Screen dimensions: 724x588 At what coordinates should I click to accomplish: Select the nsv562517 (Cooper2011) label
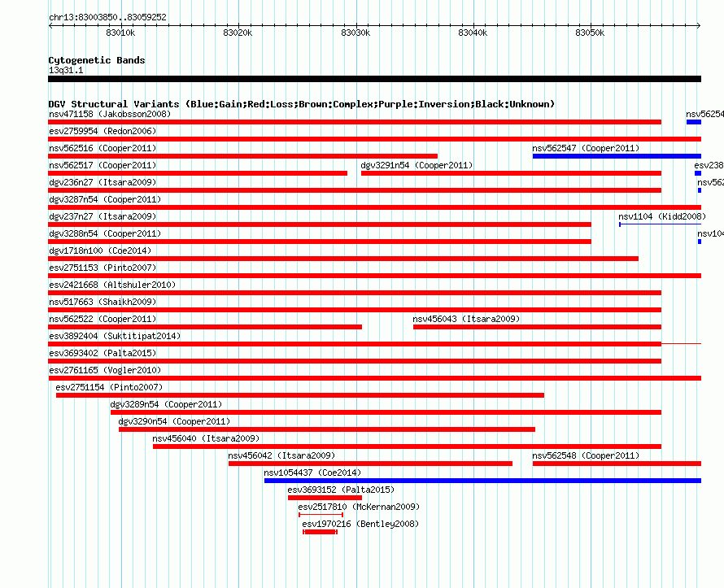pyautogui.click(x=102, y=165)
